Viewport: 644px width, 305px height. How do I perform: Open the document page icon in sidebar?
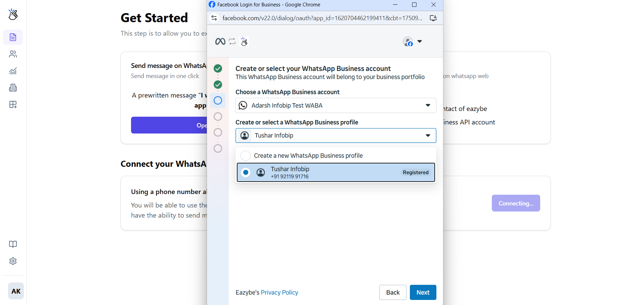point(13,37)
